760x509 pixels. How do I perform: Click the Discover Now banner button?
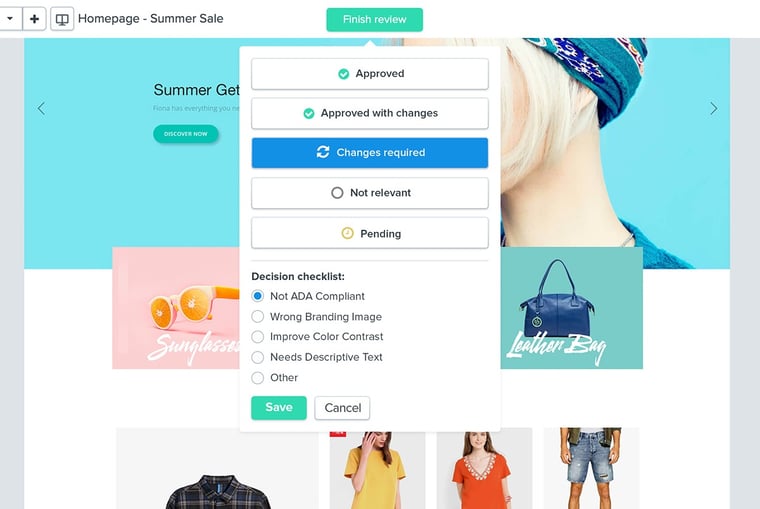tap(186, 134)
